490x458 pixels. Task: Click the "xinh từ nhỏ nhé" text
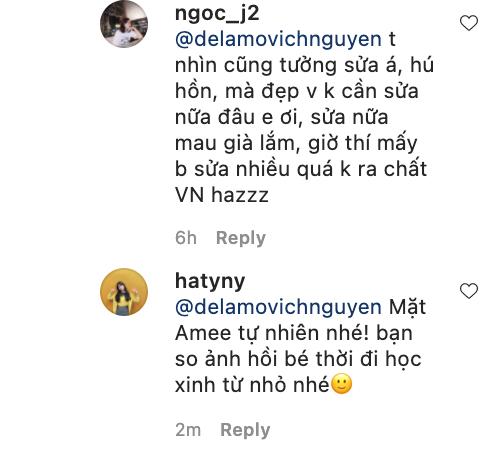(252, 385)
